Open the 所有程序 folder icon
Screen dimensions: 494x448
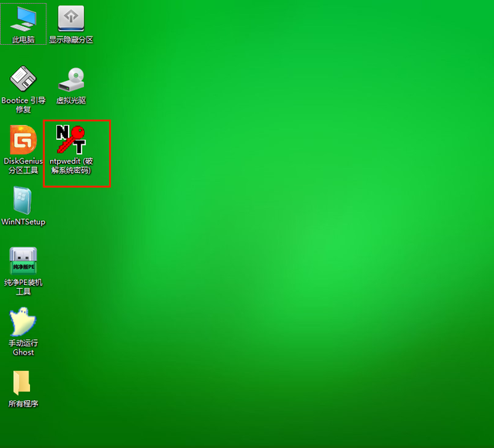pyautogui.click(x=22, y=382)
